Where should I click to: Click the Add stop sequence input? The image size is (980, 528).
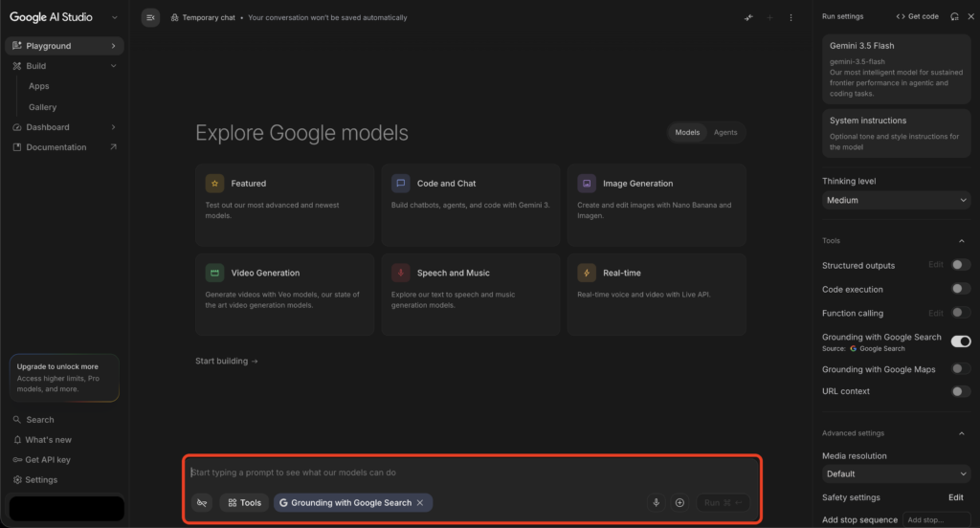(x=936, y=520)
